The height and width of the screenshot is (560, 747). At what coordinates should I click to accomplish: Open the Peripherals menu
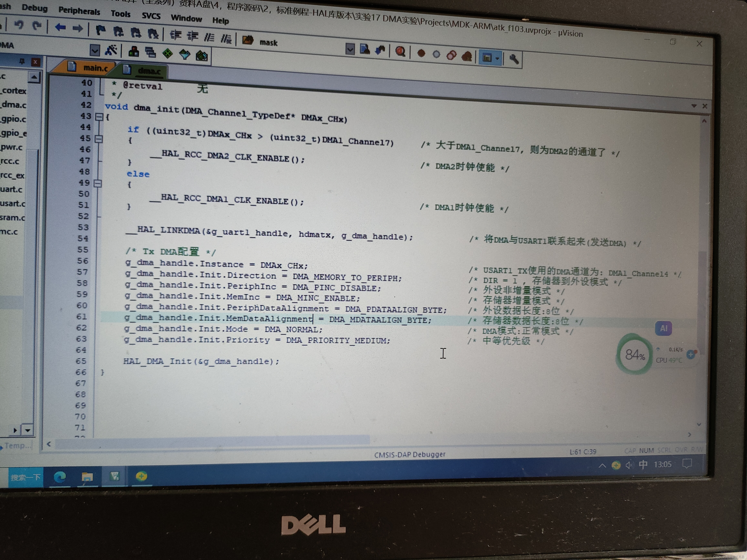(x=79, y=11)
